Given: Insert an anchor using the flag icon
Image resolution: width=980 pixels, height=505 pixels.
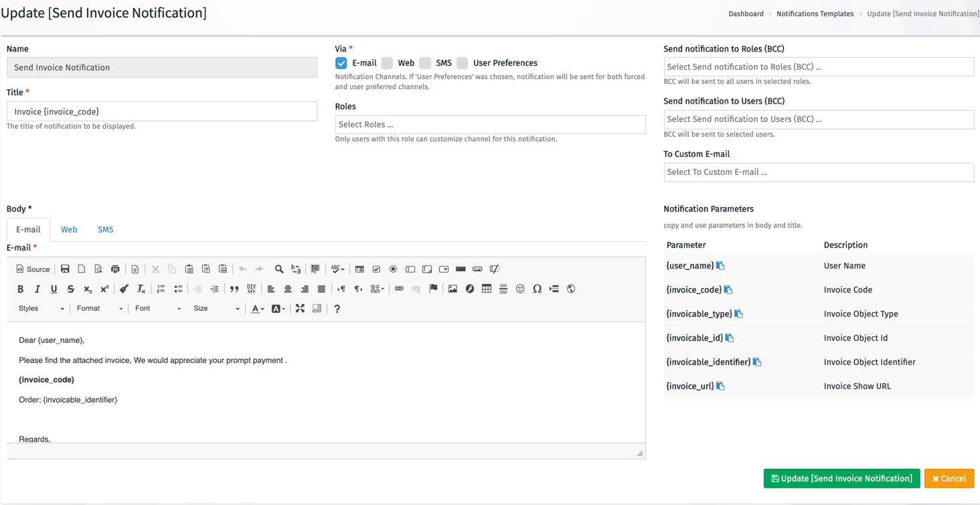Looking at the screenshot, I should tap(433, 289).
